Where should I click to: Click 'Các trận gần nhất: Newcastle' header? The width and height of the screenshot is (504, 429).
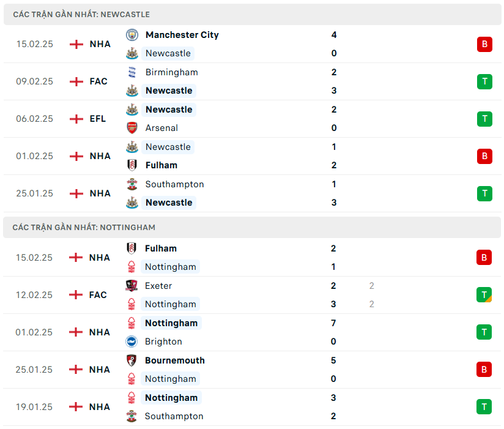81,14
